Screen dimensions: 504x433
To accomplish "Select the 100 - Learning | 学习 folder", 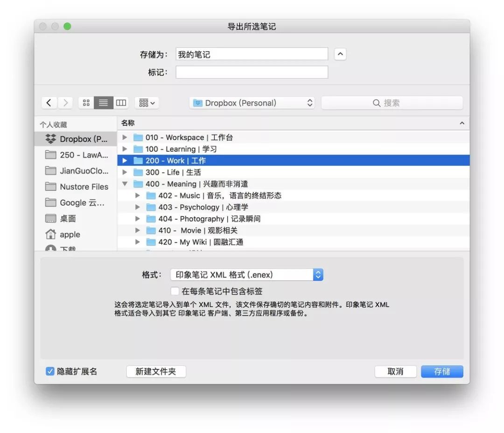I will tap(294, 149).
